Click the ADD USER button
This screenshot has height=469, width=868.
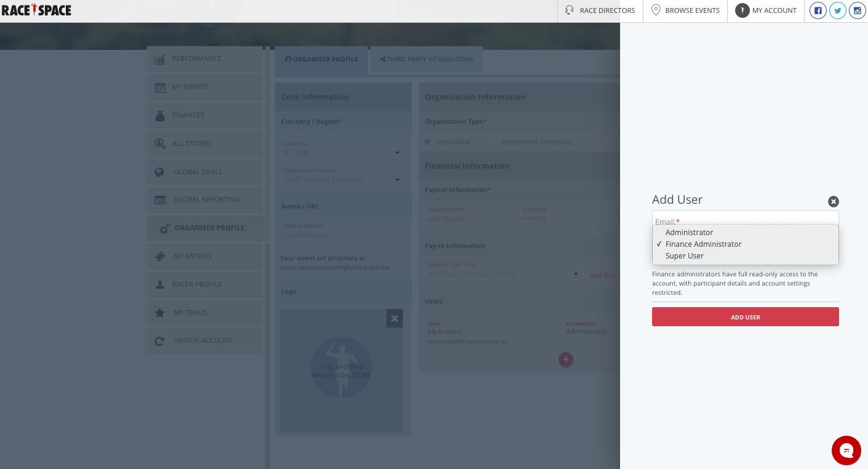click(745, 316)
